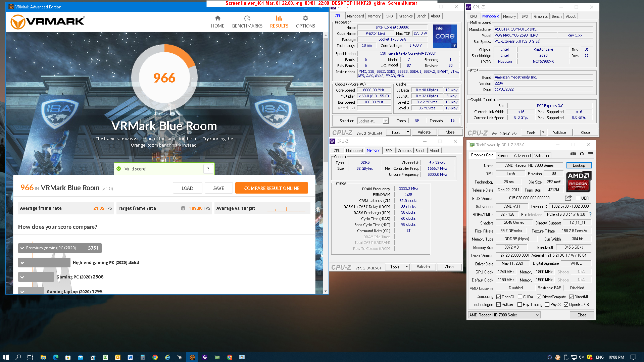The image size is (644, 362).
Task: Open Internet Explorer from taskbar
Action: [x=167, y=357]
